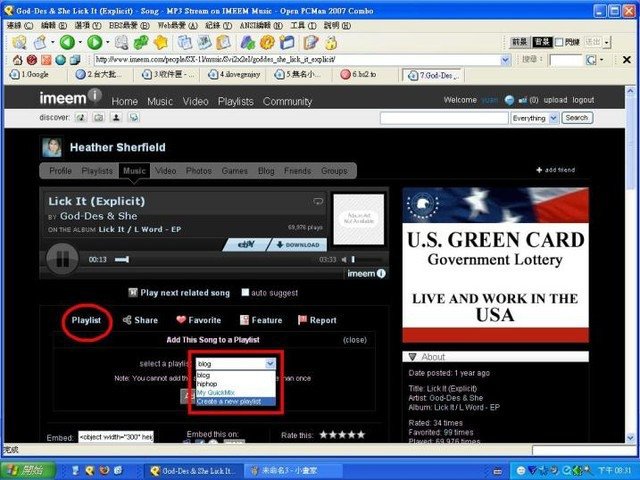This screenshot has width=640, height=480.
Task: Open the color dropdown next to 送出
Action: (x=607, y=42)
